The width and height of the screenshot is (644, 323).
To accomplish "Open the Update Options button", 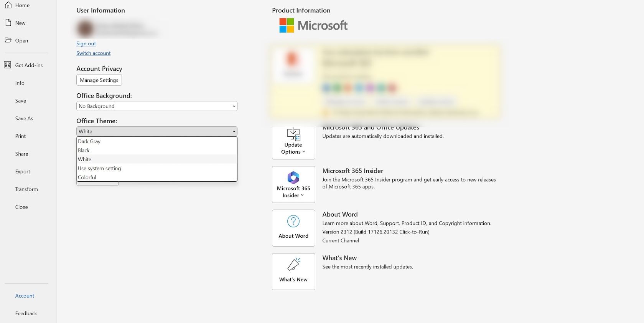I will point(293,143).
